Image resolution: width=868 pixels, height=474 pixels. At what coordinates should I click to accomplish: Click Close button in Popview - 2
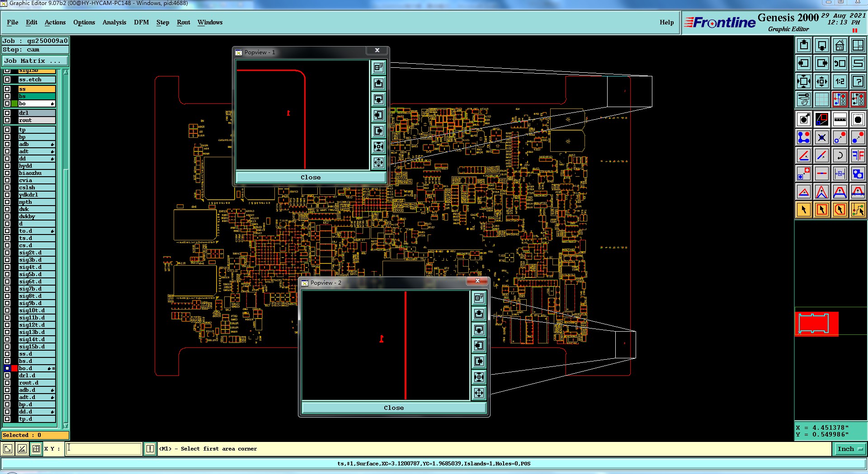pos(394,408)
